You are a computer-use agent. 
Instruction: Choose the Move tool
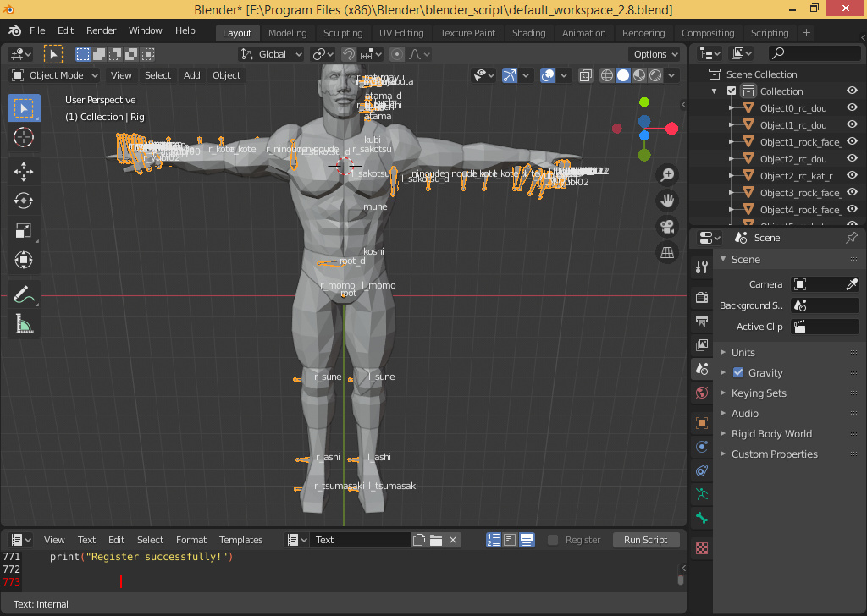pos(23,172)
